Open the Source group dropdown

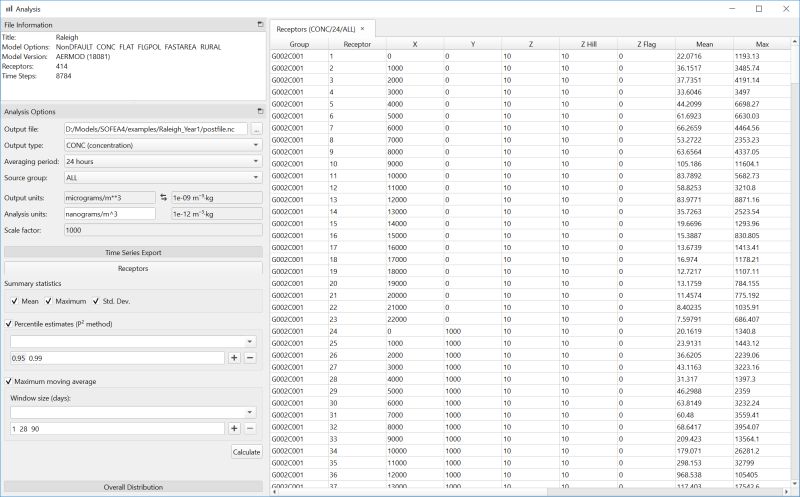(163, 178)
